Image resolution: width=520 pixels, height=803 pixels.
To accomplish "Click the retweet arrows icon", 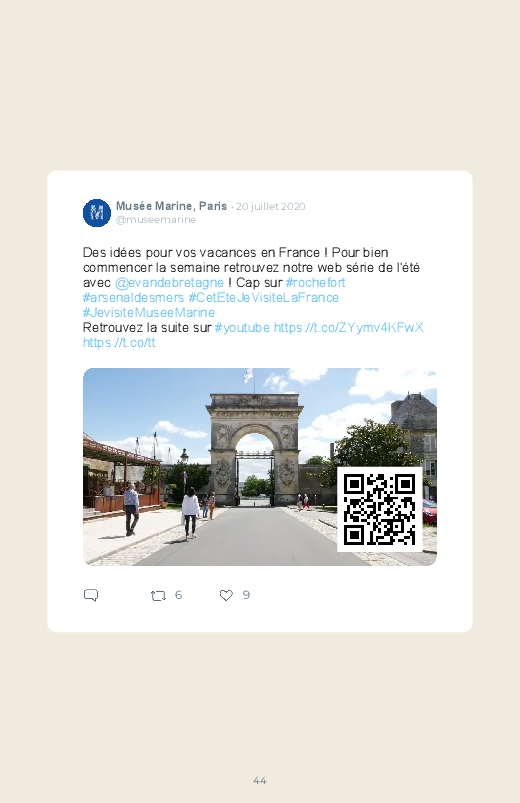I will coord(158,596).
